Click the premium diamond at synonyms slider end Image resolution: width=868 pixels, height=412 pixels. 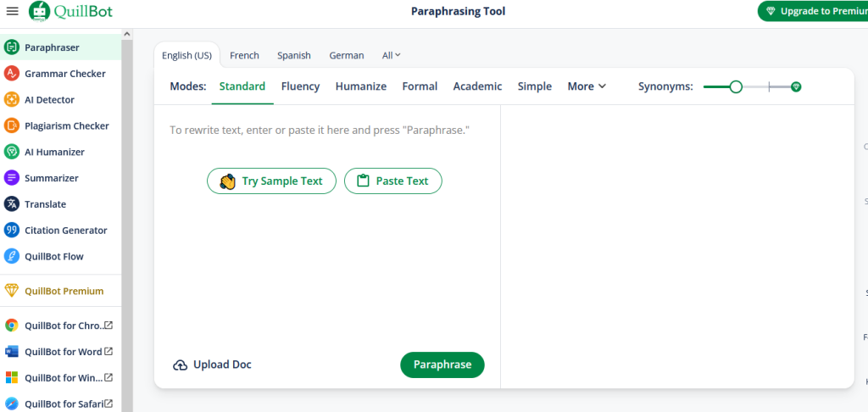pyautogui.click(x=796, y=86)
